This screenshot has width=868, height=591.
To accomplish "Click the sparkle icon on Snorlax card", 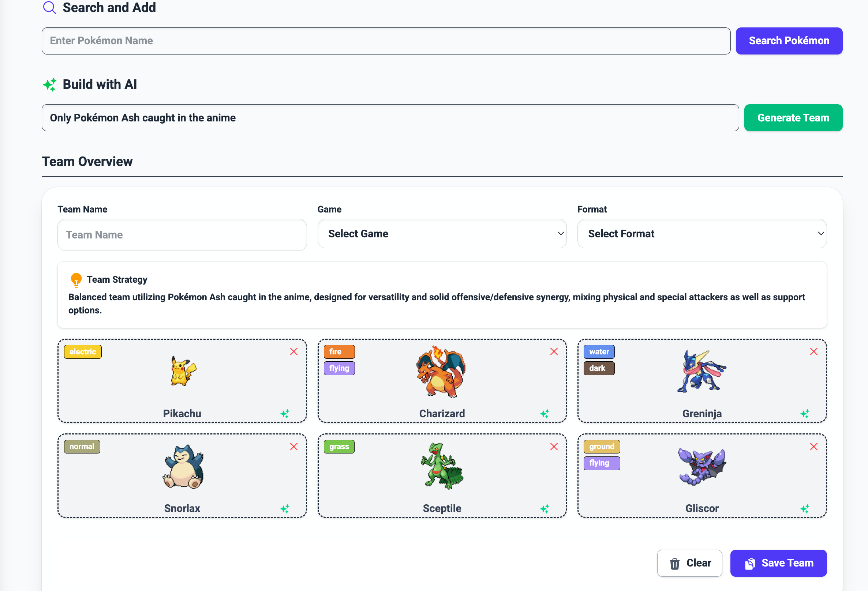I will click(x=285, y=508).
